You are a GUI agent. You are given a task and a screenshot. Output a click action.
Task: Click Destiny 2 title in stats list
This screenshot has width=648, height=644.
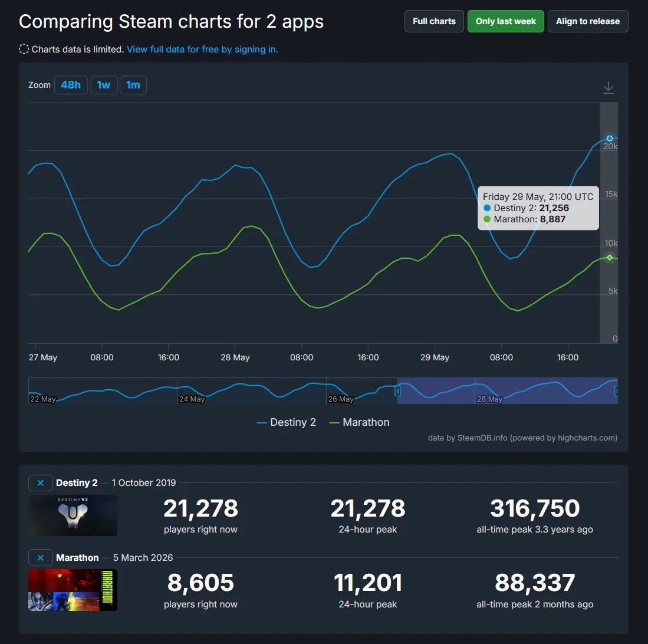point(77,483)
